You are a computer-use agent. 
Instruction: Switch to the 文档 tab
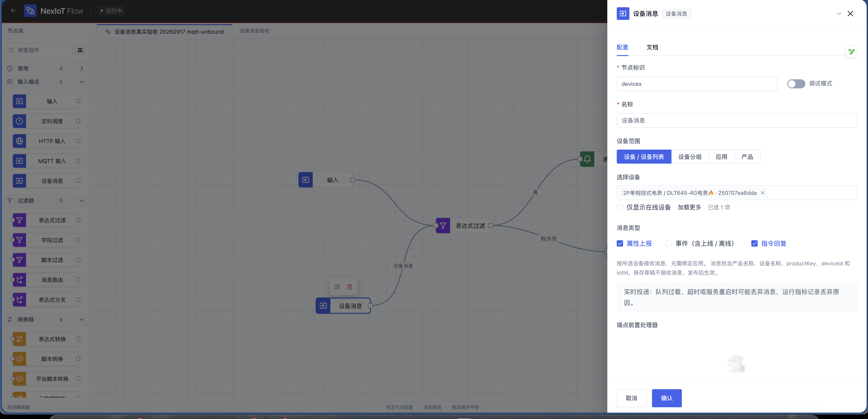tap(652, 47)
